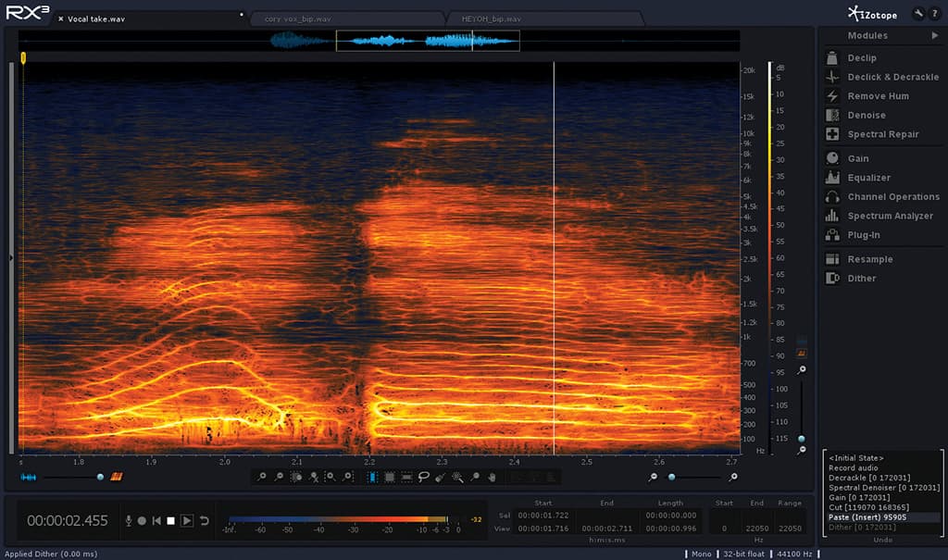This screenshot has height=560, width=948.
Task: Select Gain [0 172031] history step
Action: tap(859, 498)
